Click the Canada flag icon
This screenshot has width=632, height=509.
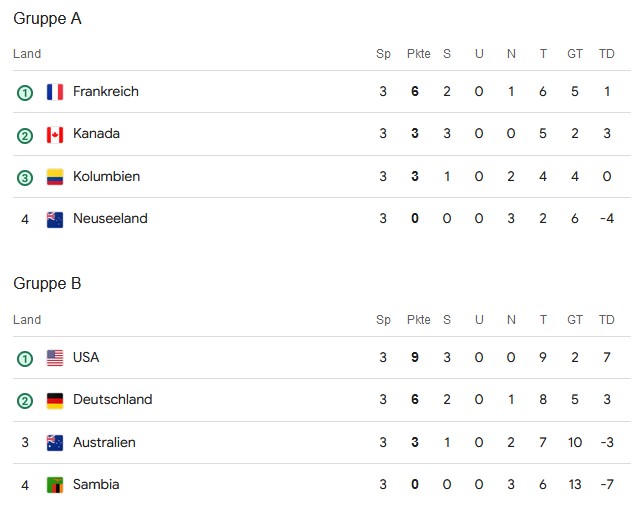55,134
